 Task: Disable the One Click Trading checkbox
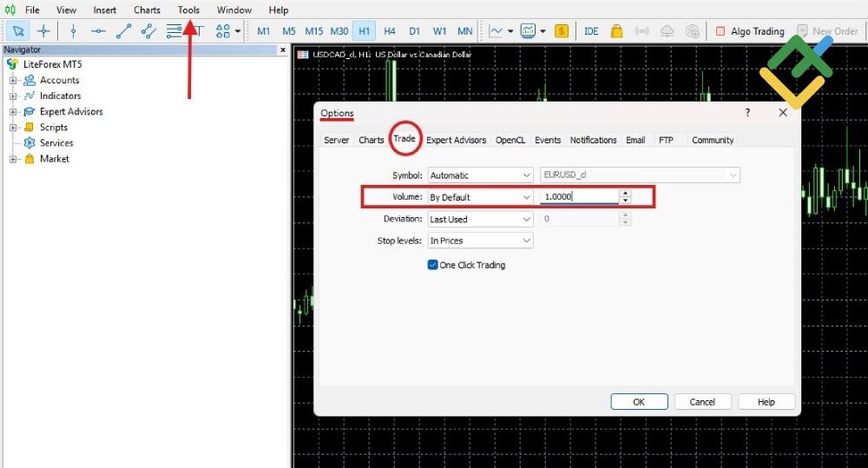433,265
